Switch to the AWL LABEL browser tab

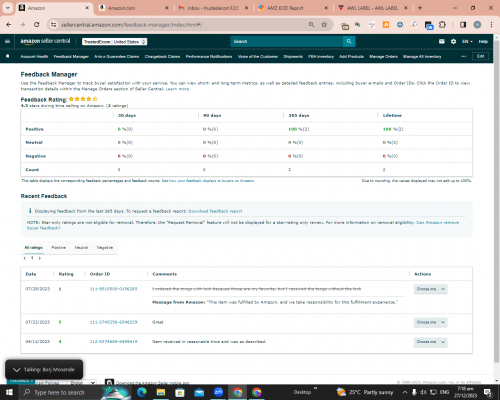(373, 8)
